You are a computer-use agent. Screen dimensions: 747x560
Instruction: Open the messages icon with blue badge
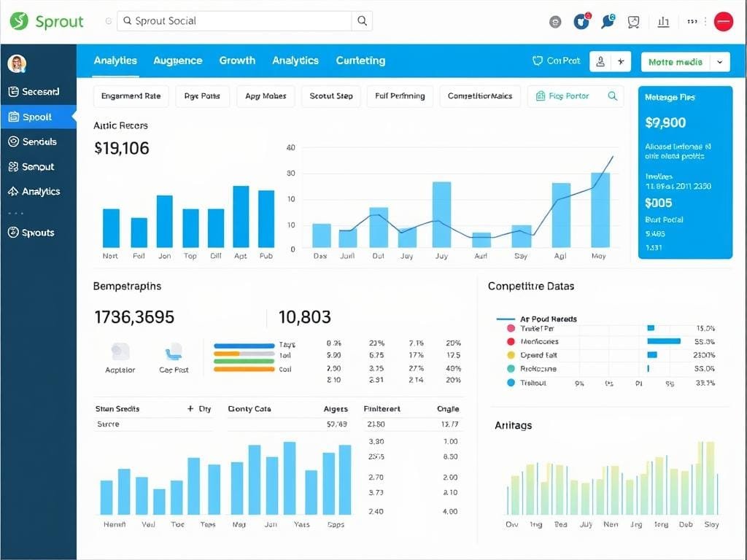pos(608,21)
